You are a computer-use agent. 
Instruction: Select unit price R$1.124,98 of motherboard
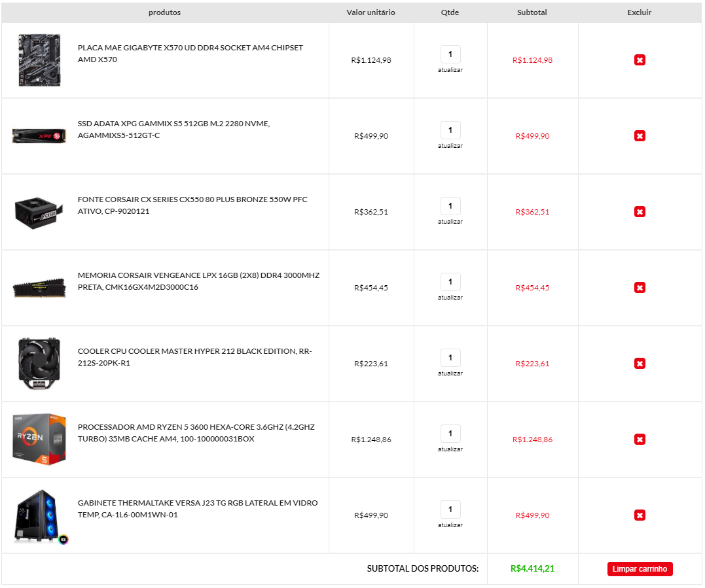371,60
